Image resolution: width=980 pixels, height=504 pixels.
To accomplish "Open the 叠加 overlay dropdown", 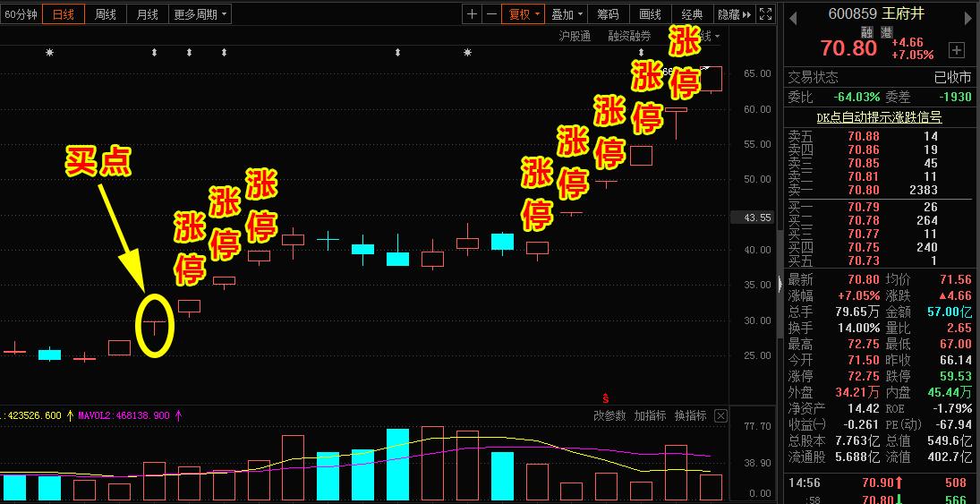I will (x=567, y=14).
